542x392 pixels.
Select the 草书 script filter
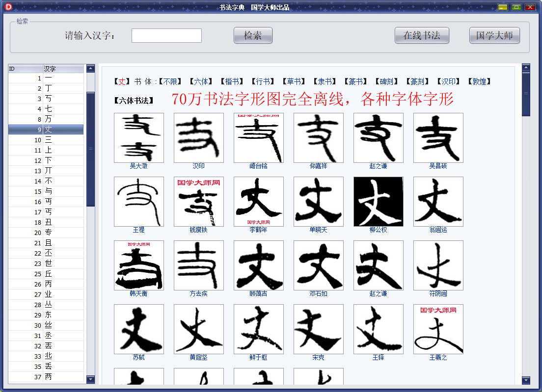click(294, 81)
